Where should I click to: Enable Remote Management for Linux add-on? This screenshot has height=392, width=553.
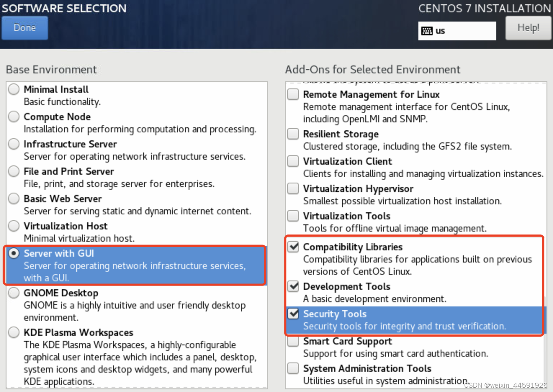pos(293,94)
